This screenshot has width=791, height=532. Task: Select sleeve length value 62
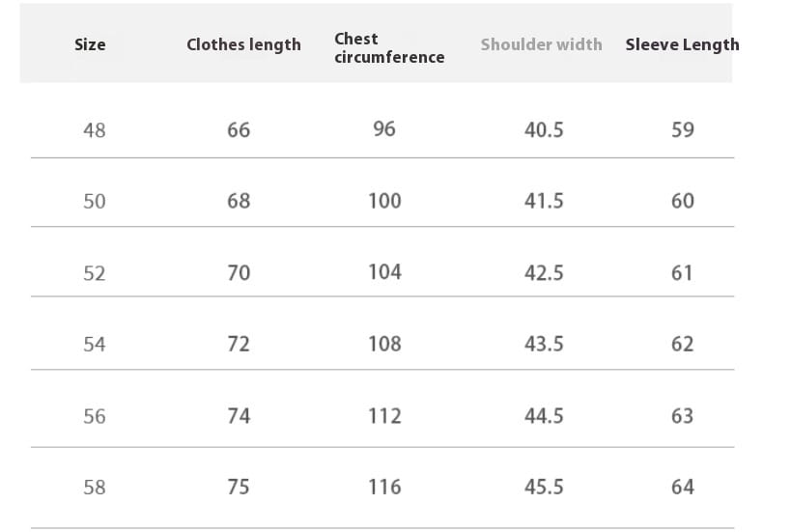[x=683, y=345]
